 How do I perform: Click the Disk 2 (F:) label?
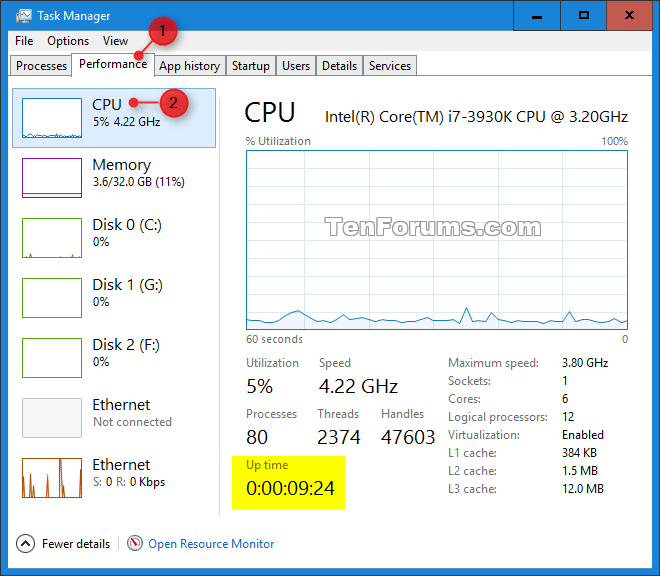point(126,345)
